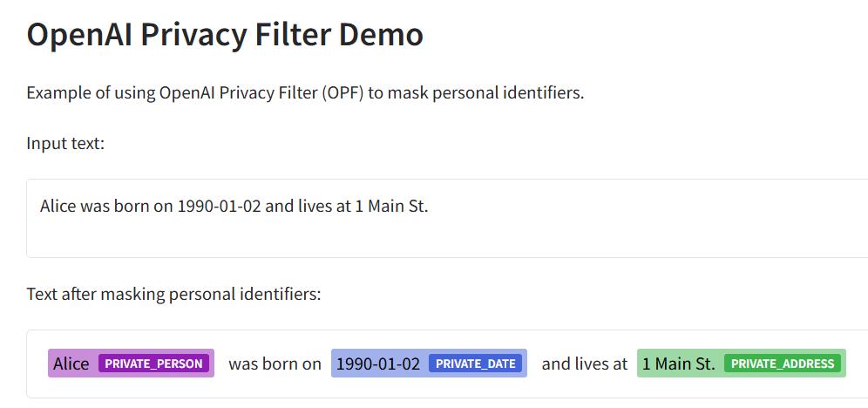This screenshot has height=408, width=868.
Task: Select the highlighted name Alice in output
Action: [71, 364]
